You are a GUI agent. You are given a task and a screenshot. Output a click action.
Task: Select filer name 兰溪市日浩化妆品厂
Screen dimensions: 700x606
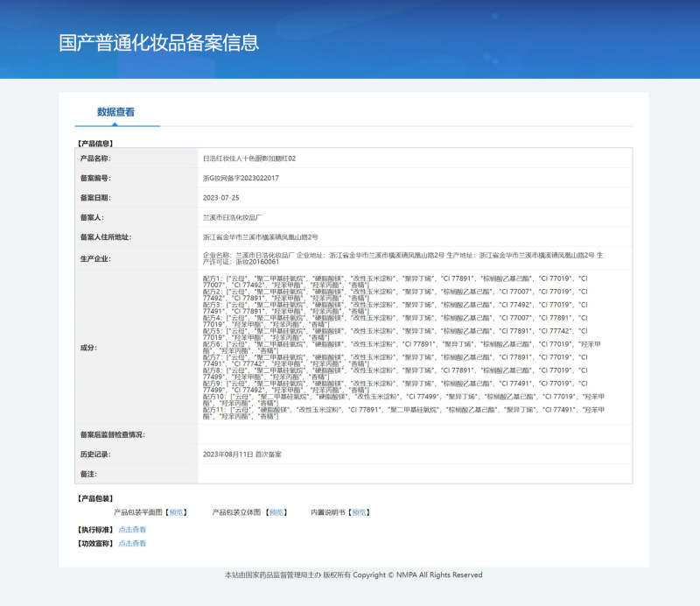232,217
